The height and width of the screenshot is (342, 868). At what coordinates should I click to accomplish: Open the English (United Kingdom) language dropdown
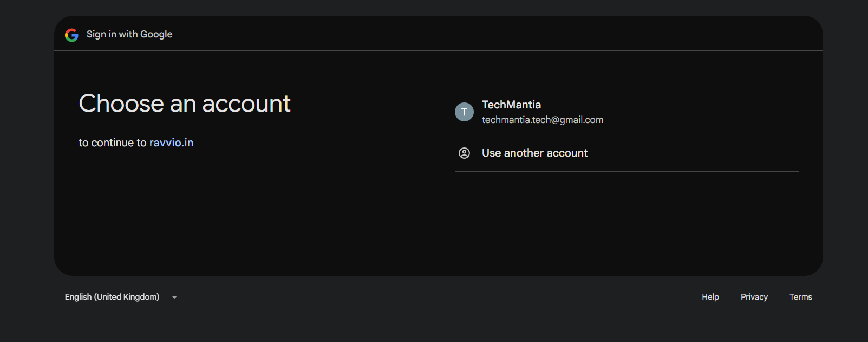121,297
